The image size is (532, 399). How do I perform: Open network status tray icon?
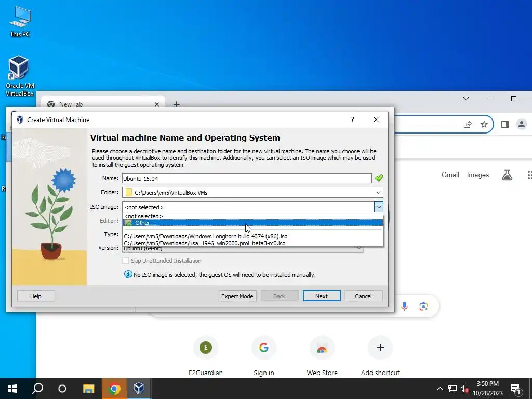coord(453,389)
